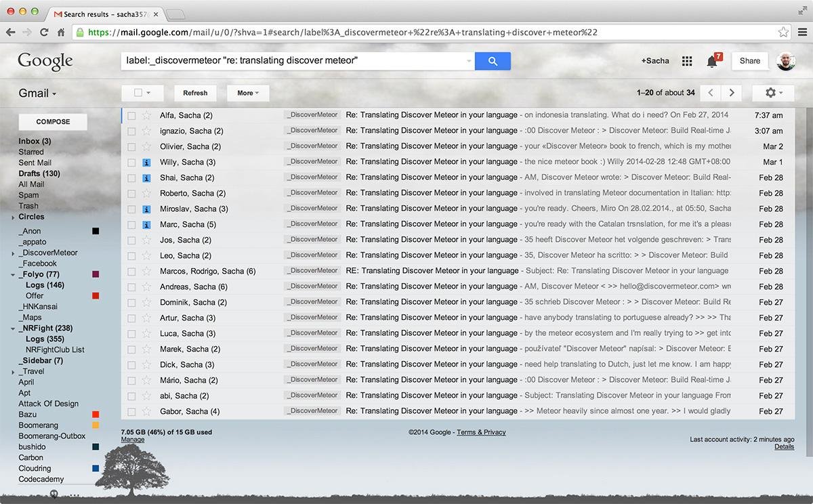The height and width of the screenshot is (504, 813).
Task: Change _Folyo label color swatch
Action: click(96, 274)
